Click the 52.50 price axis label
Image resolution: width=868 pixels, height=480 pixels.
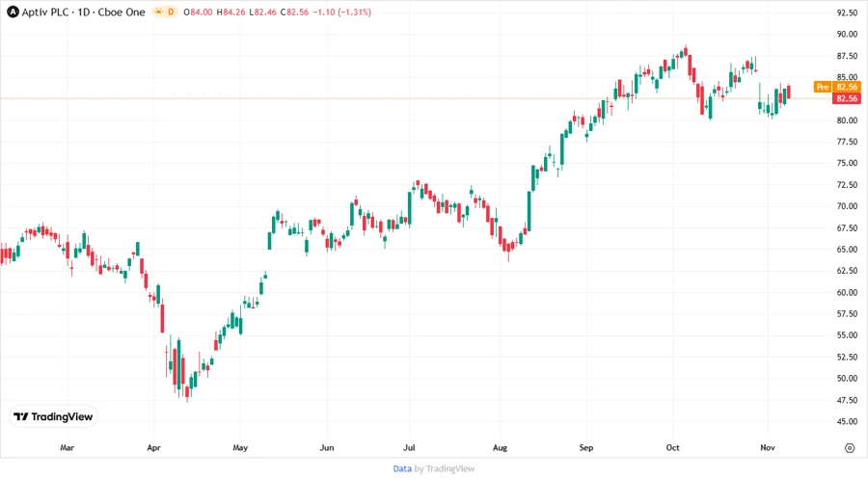point(847,357)
